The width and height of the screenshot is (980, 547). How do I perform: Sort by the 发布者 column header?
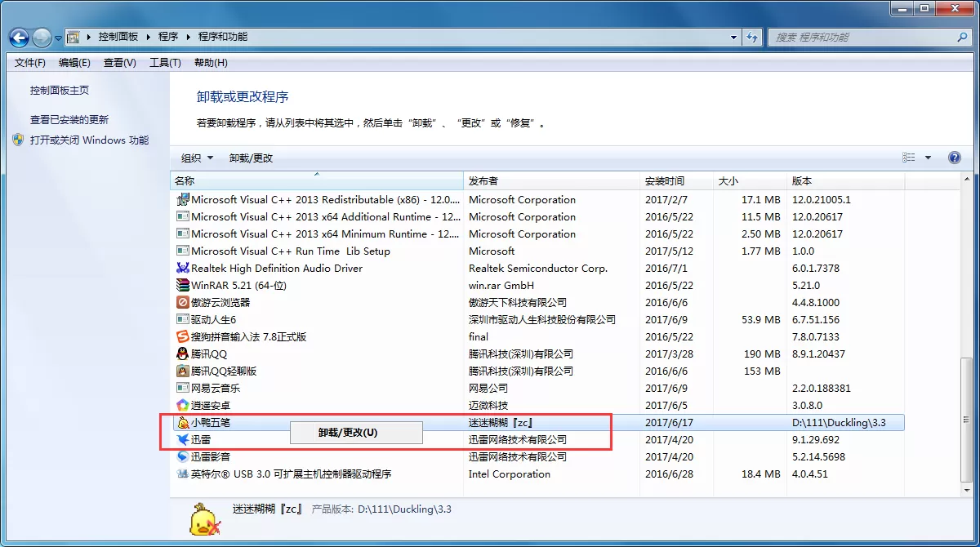pyautogui.click(x=552, y=181)
